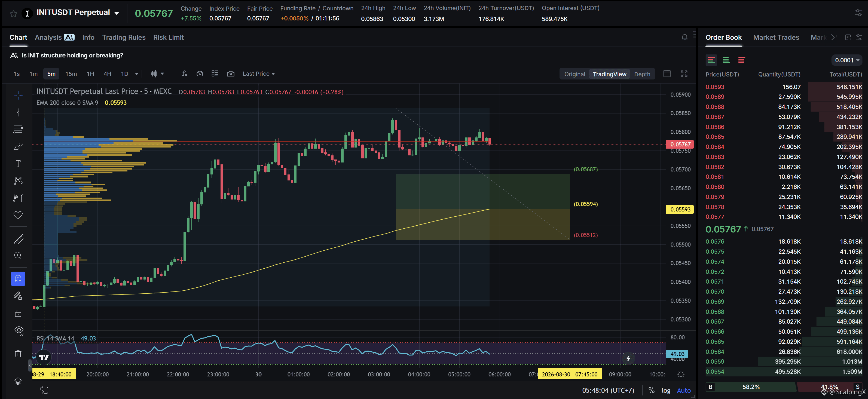Open the Last Price source dropdown

259,74
